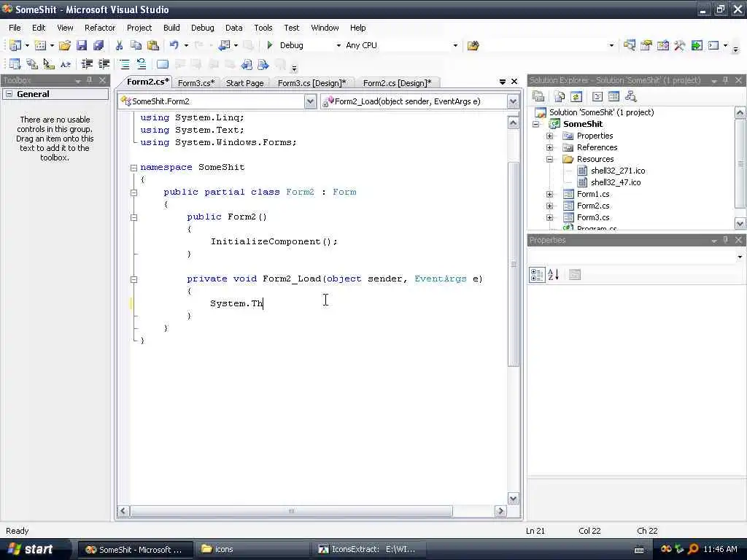747x560 pixels.
Task: Click the Open File folder icon
Action: 65,45
